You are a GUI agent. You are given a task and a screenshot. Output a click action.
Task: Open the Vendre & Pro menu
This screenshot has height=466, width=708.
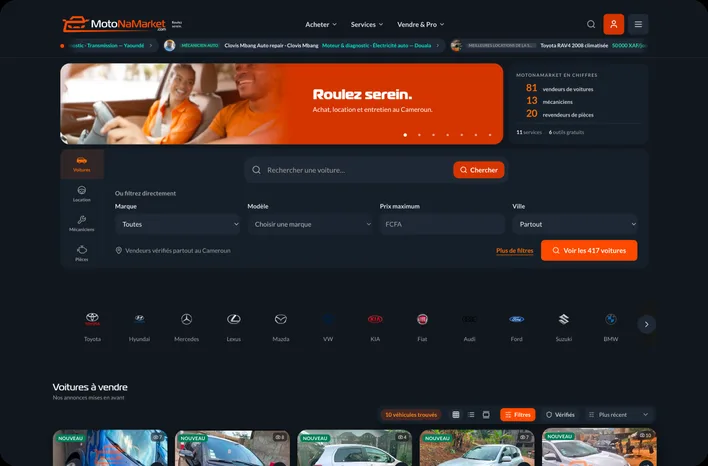coord(420,24)
